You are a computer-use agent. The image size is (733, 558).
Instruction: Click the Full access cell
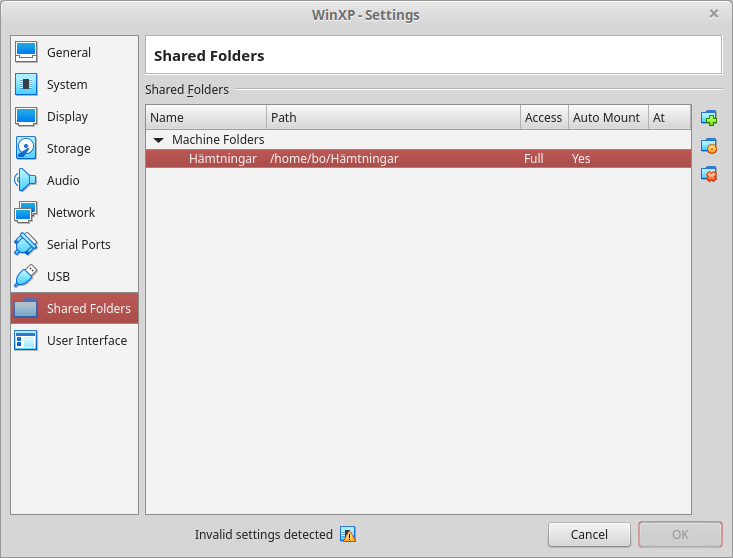click(533, 159)
